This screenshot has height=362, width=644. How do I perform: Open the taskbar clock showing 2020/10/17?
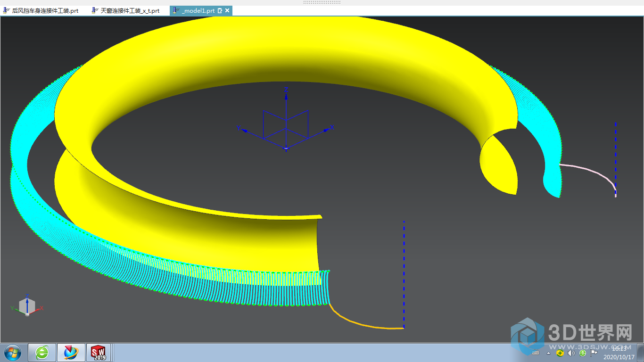(619, 353)
